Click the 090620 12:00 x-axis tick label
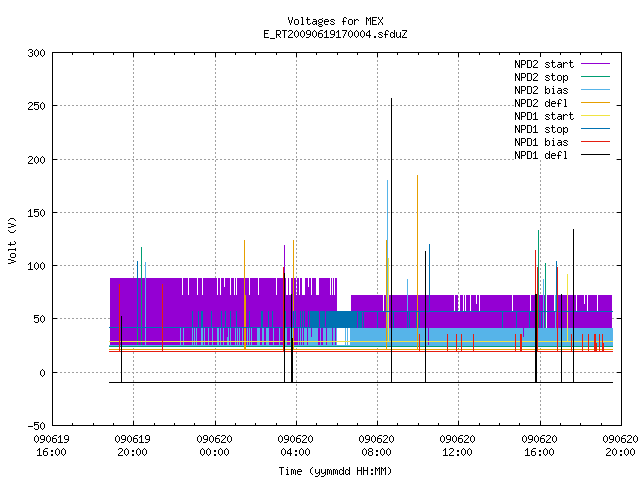This screenshot has width=640, height=480. (458, 446)
